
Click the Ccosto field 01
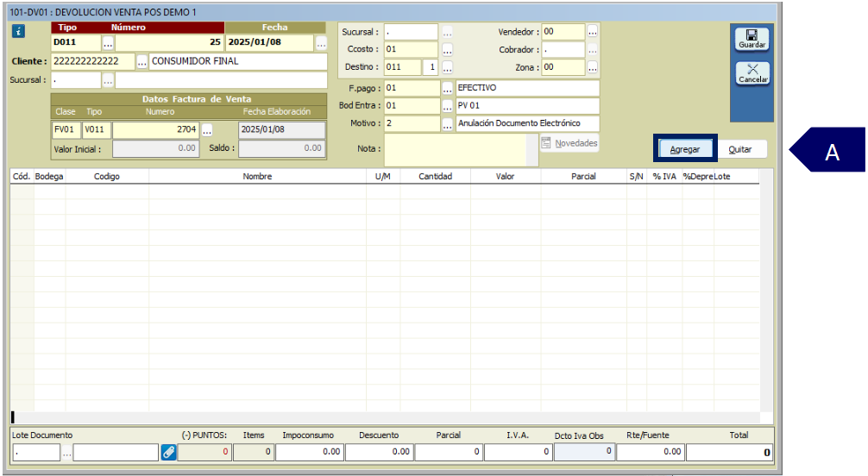coord(412,49)
